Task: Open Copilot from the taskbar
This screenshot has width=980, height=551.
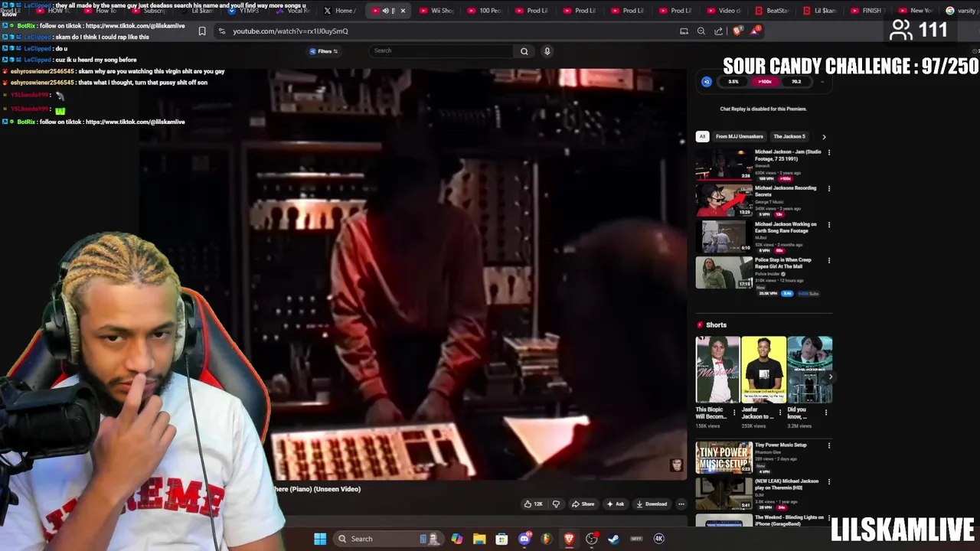Action: (x=457, y=539)
